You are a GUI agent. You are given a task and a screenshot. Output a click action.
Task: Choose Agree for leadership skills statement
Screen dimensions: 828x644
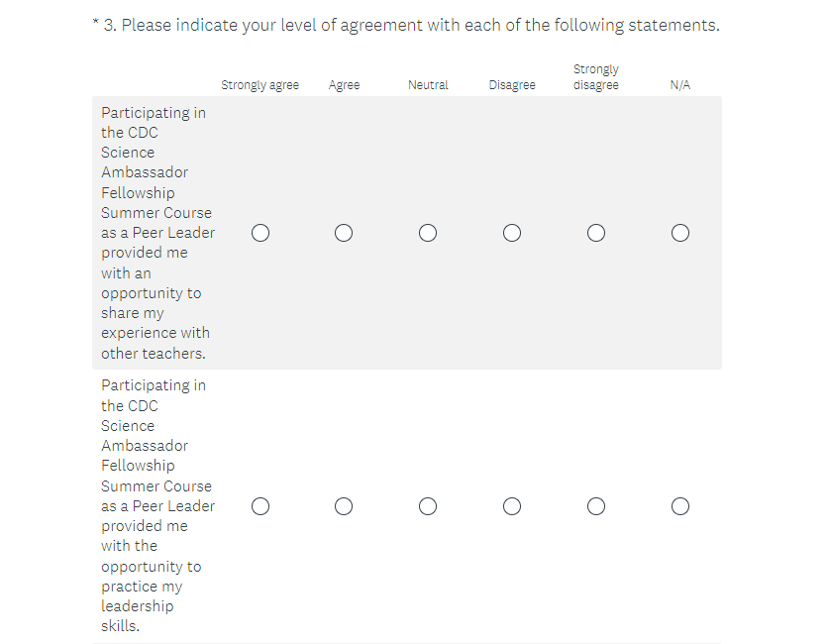[x=344, y=506]
